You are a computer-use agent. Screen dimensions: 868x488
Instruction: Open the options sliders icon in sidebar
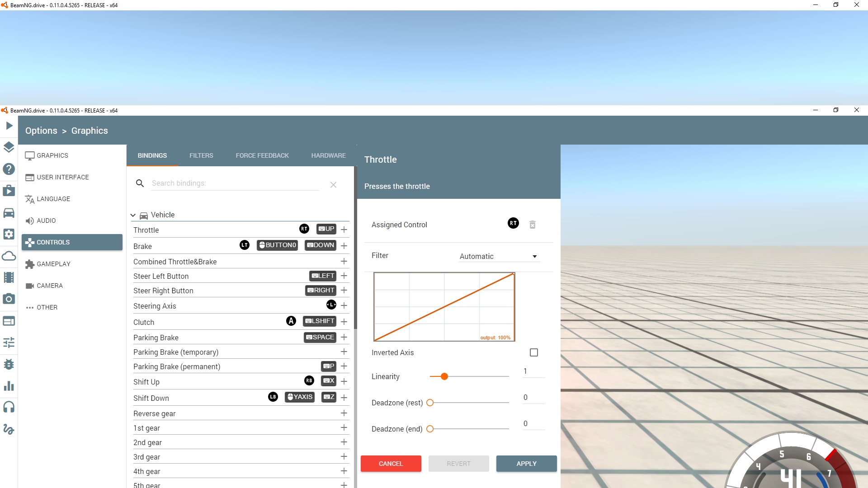9,343
